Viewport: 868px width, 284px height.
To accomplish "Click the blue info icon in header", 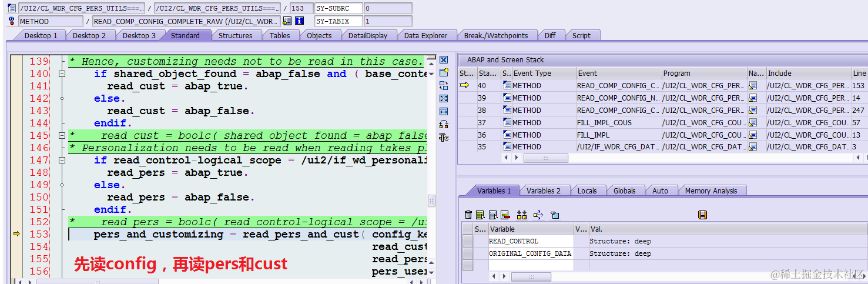I will tap(299, 21).
